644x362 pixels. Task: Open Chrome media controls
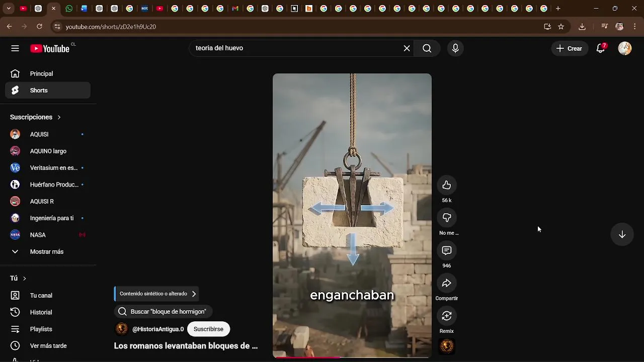(x=605, y=27)
